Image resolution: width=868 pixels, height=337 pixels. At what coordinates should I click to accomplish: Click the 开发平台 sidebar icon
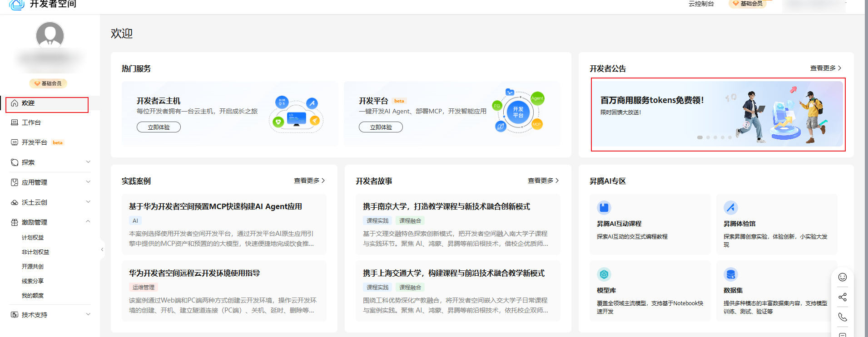pyautogui.click(x=15, y=142)
